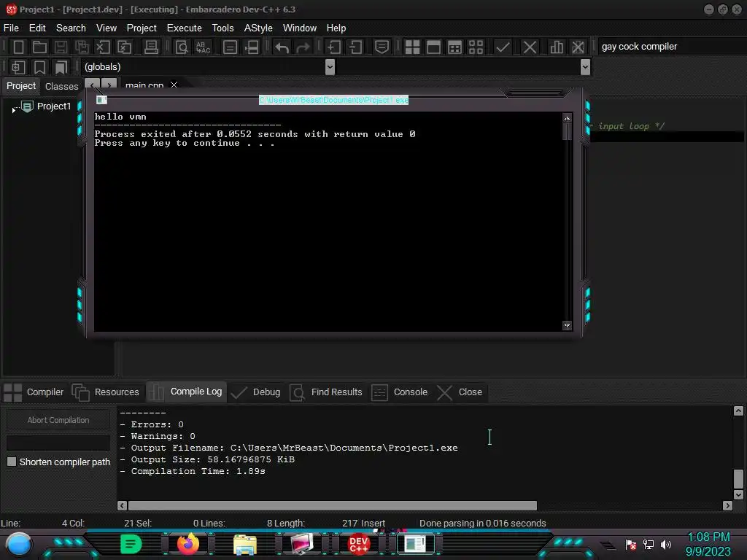Switch to the Find Results tab

pyautogui.click(x=326, y=392)
